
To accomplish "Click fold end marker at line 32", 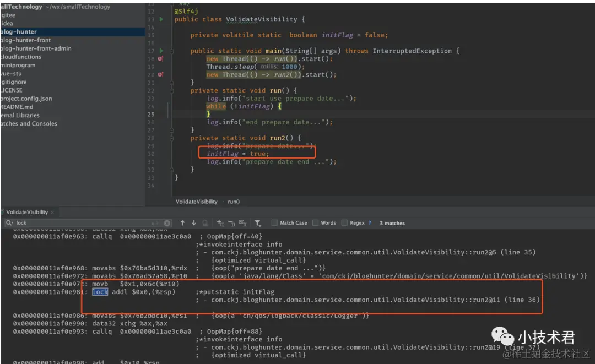I will (x=171, y=170).
